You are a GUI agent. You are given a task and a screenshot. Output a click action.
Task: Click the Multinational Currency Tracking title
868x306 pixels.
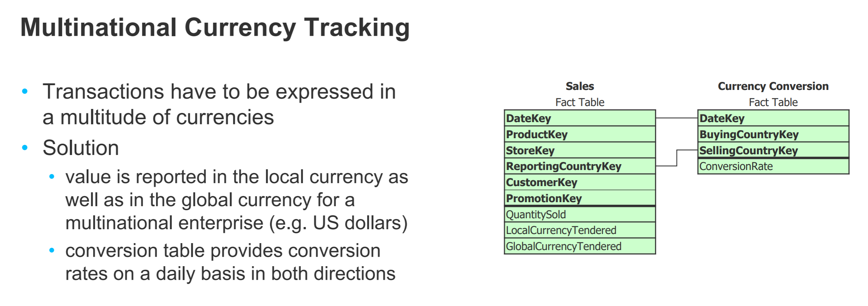215,28
